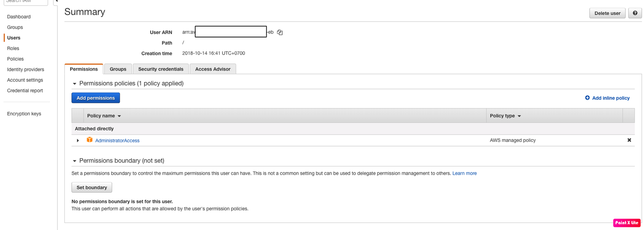This screenshot has height=230, width=644.
Task: Click the plus icon for inline policy
Action: (587, 98)
